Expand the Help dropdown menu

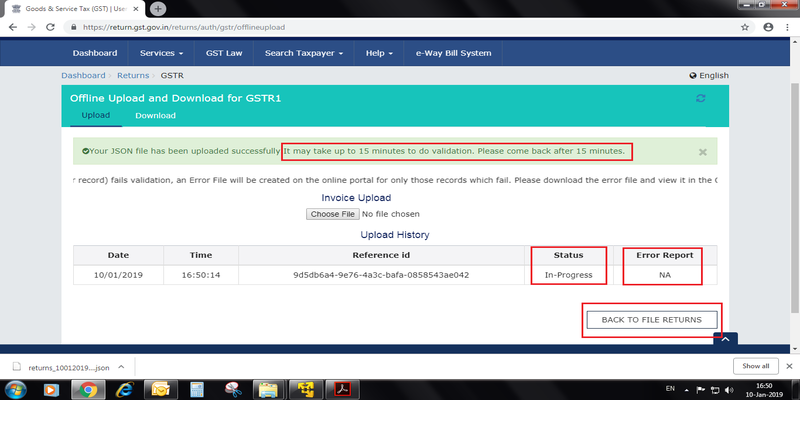(x=379, y=53)
